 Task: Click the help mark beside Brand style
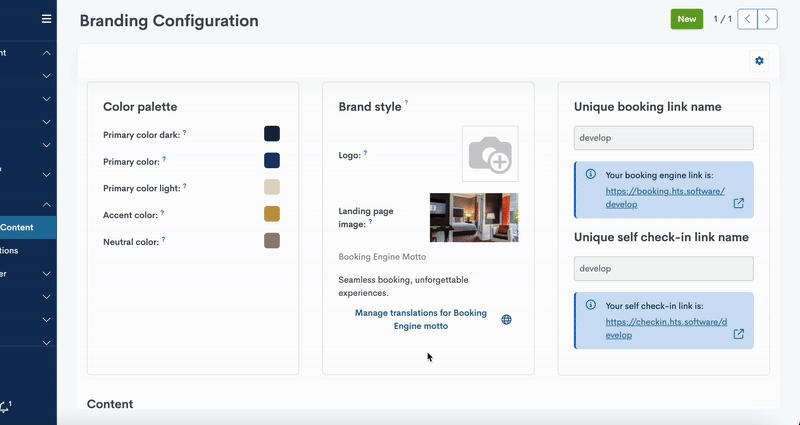pos(406,103)
